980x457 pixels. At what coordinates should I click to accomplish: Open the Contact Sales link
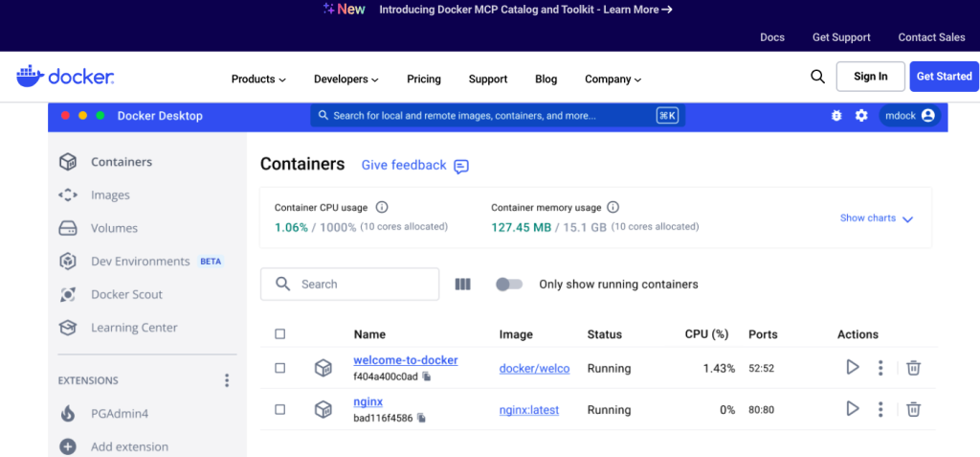pos(932,37)
